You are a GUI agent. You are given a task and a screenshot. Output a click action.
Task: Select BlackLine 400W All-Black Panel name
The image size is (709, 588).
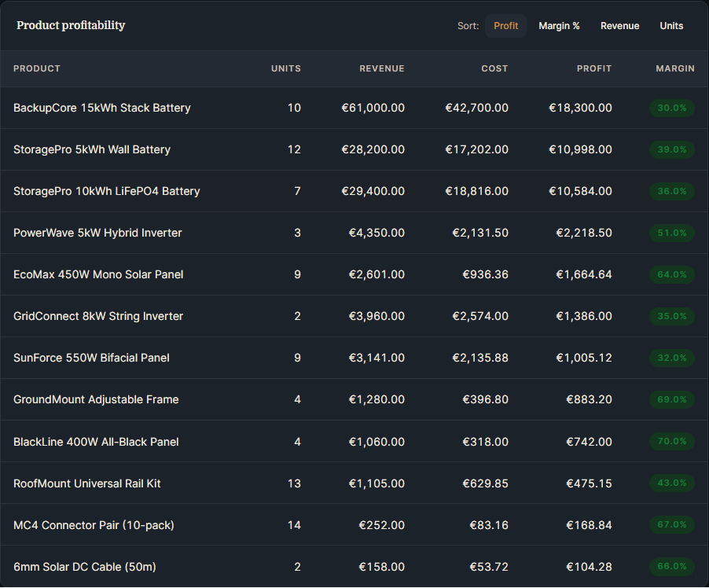tap(96, 442)
